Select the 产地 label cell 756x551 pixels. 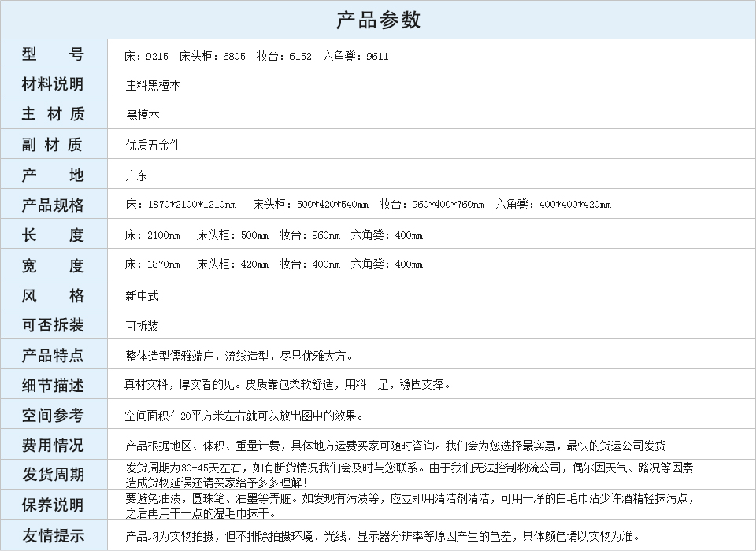(x=54, y=174)
